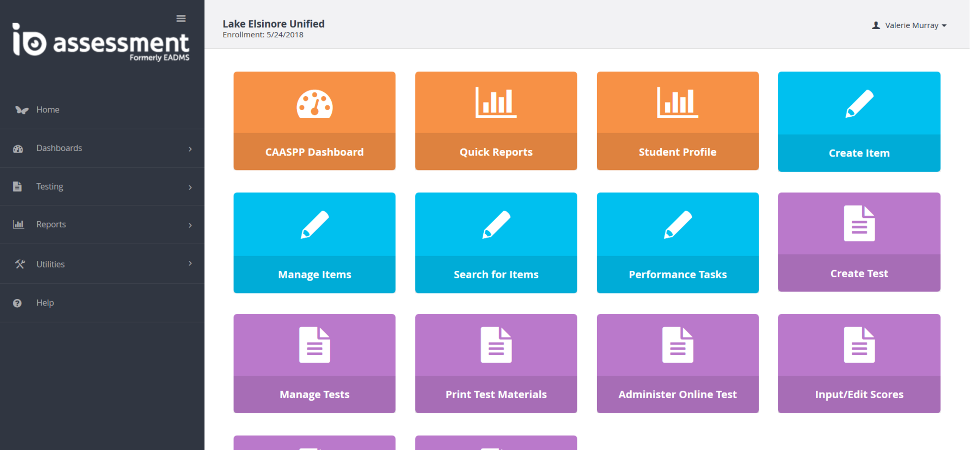980x450 pixels.
Task: Click the hamburger menu icon in sidebar
Action: [181, 19]
